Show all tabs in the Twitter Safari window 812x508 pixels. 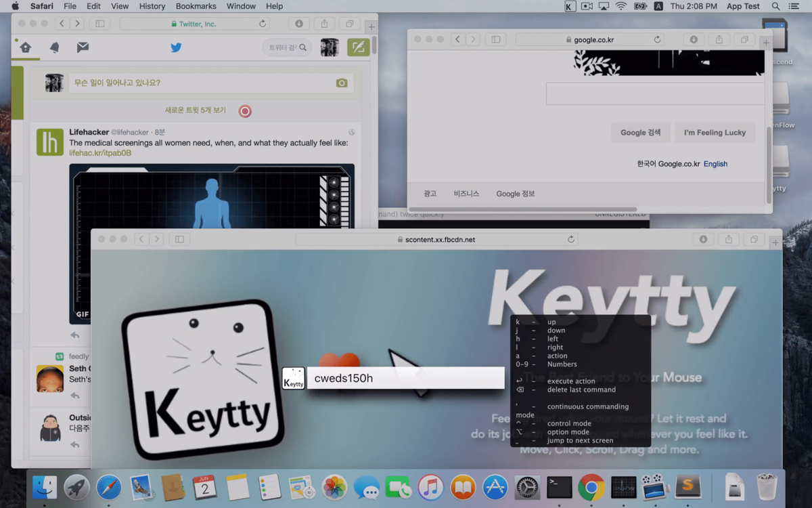click(x=350, y=24)
